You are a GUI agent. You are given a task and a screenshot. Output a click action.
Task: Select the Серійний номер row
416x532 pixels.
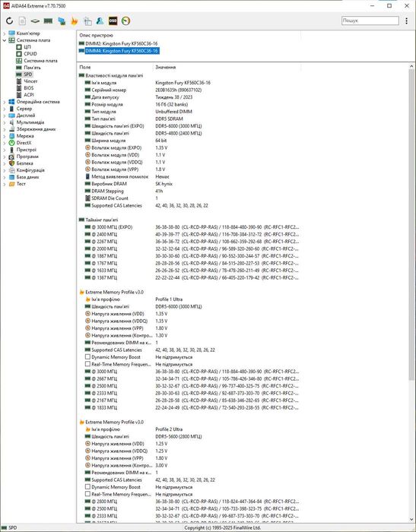(x=189, y=90)
